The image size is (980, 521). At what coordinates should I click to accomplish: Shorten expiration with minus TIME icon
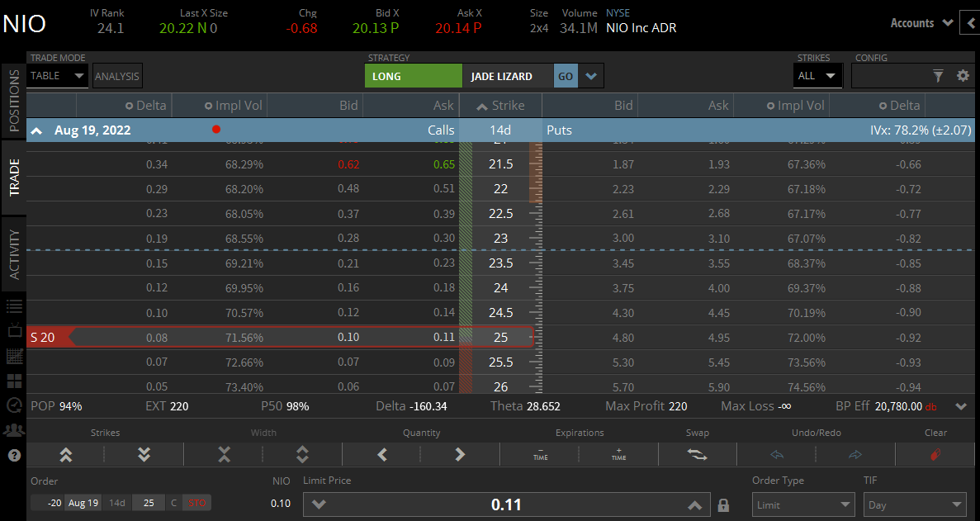pos(540,454)
